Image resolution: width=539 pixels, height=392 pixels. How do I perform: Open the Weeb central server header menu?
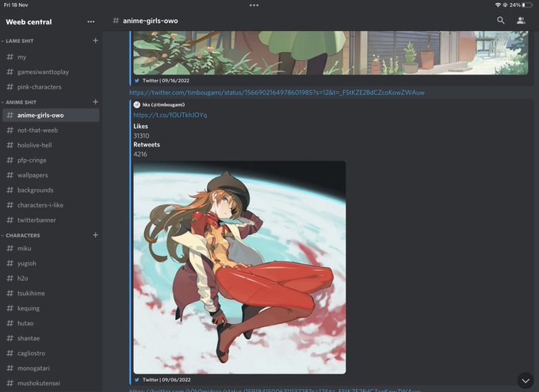coord(29,21)
